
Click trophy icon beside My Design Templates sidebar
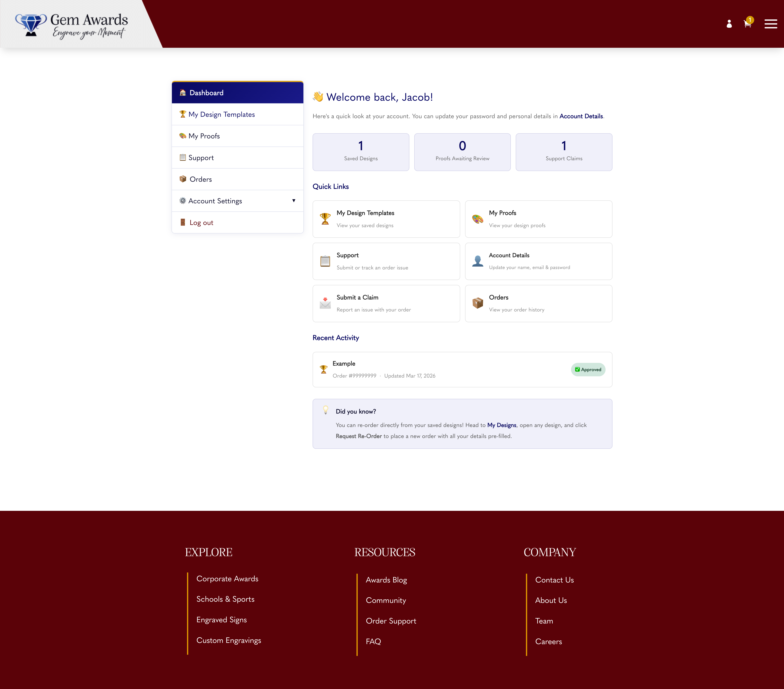183,114
